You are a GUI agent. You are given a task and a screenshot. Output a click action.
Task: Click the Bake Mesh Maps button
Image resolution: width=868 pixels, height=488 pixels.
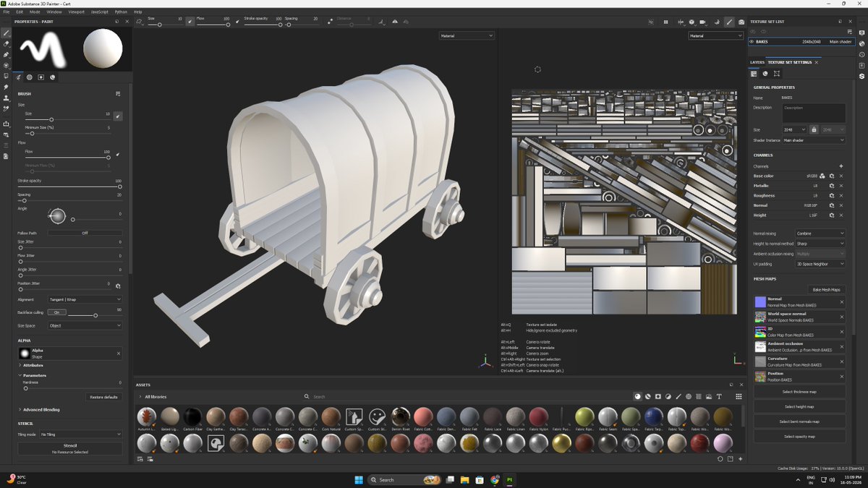825,289
